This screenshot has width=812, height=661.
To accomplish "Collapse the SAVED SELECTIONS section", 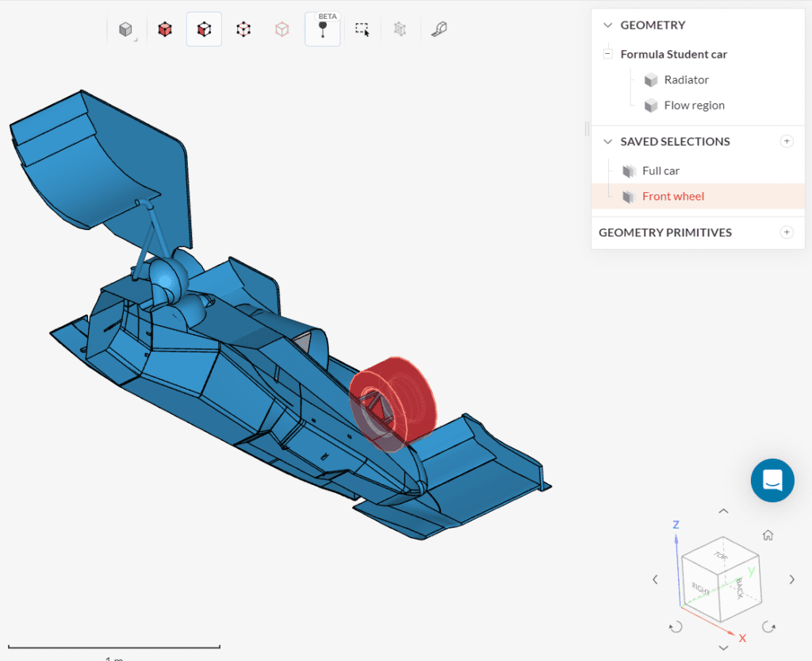I will pyautogui.click(x=607, y=141).
